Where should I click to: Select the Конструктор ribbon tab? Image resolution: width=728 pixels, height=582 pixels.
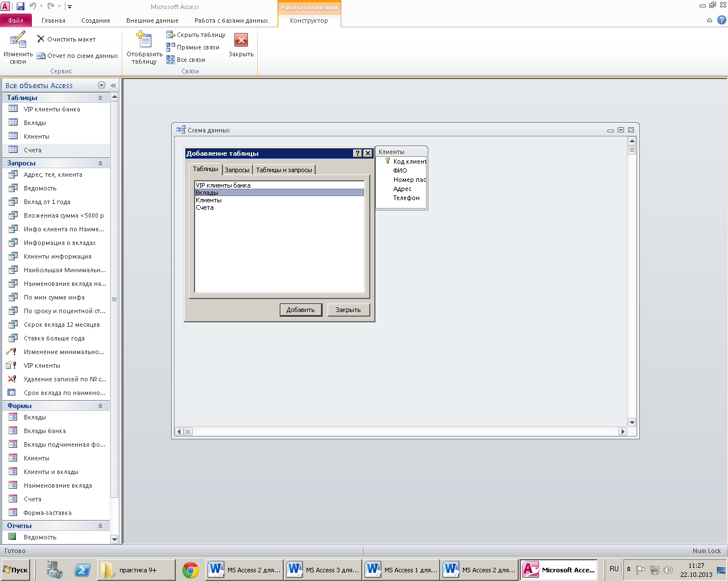tap(309, 20)
